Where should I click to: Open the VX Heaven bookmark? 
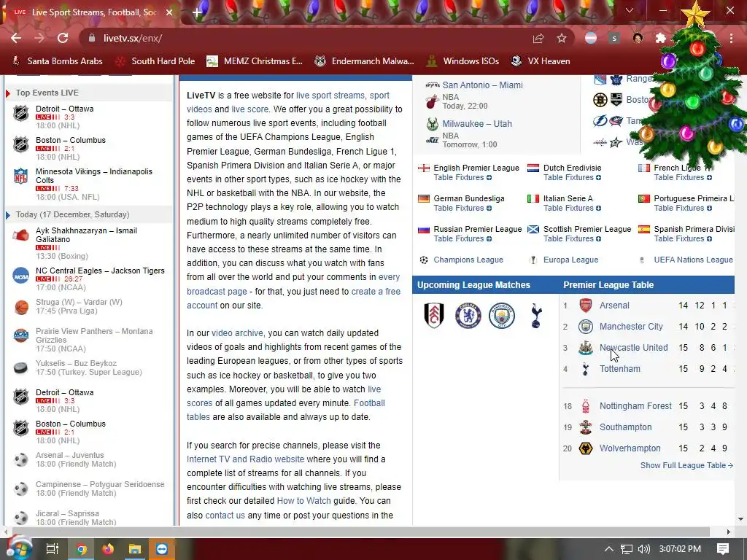541,61
